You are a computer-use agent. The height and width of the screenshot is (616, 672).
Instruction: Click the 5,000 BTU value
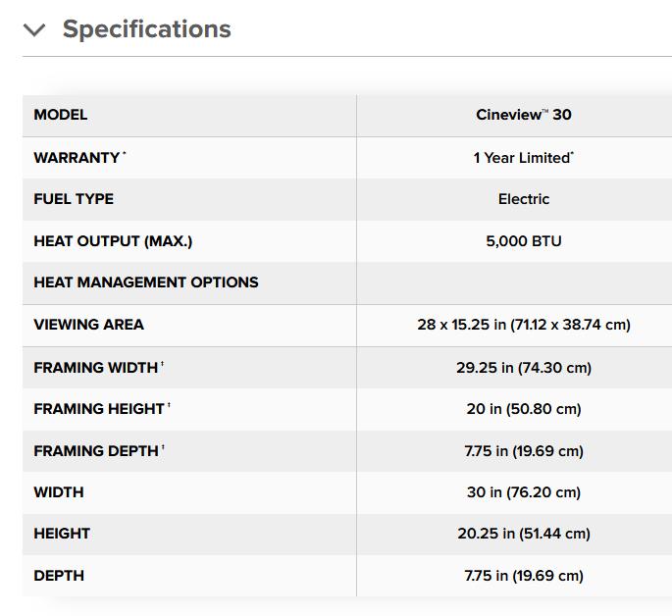tap(523, 241)
